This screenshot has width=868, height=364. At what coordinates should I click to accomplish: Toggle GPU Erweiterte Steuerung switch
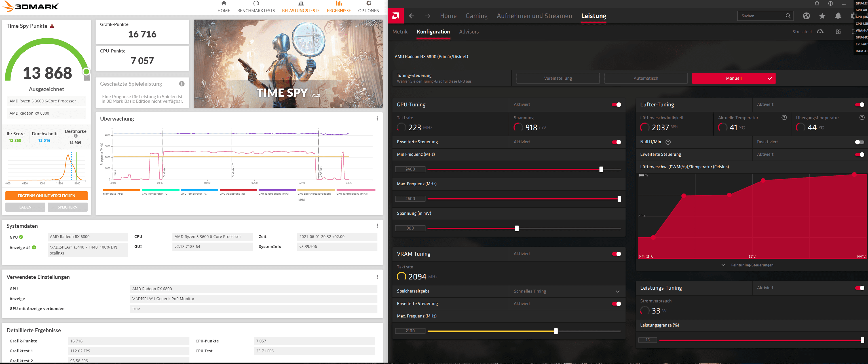tap(616, 142)
